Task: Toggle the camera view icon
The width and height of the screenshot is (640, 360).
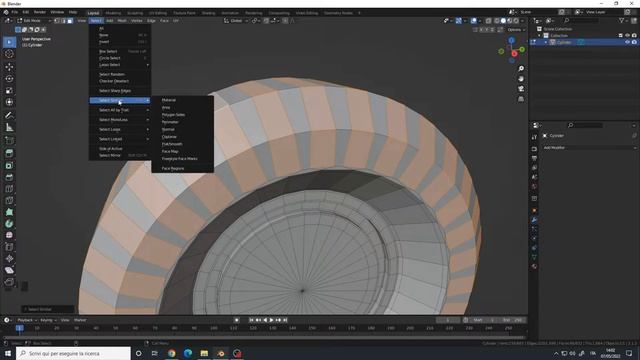Action: tap(521, 89)
